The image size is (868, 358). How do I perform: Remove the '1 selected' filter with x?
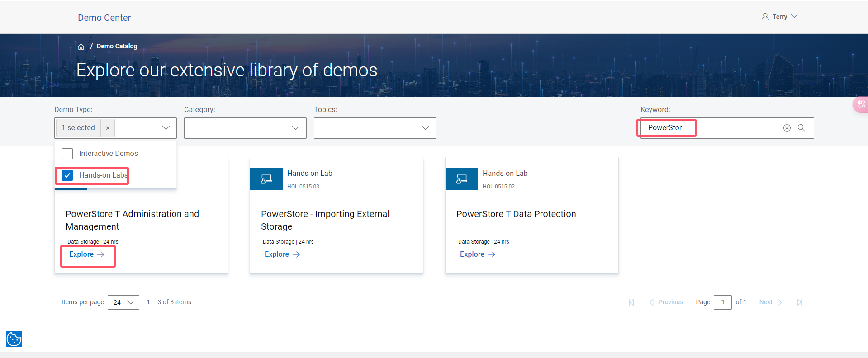108,128
